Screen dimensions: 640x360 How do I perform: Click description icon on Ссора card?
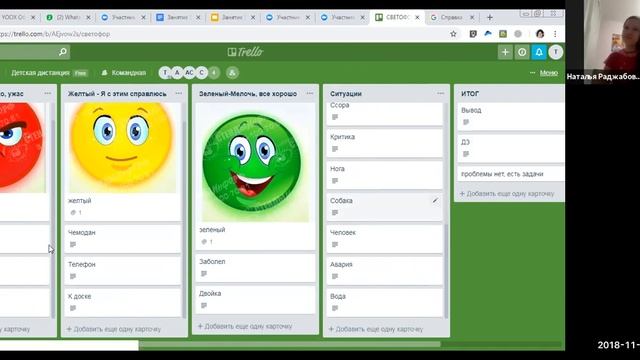[335, 117]
